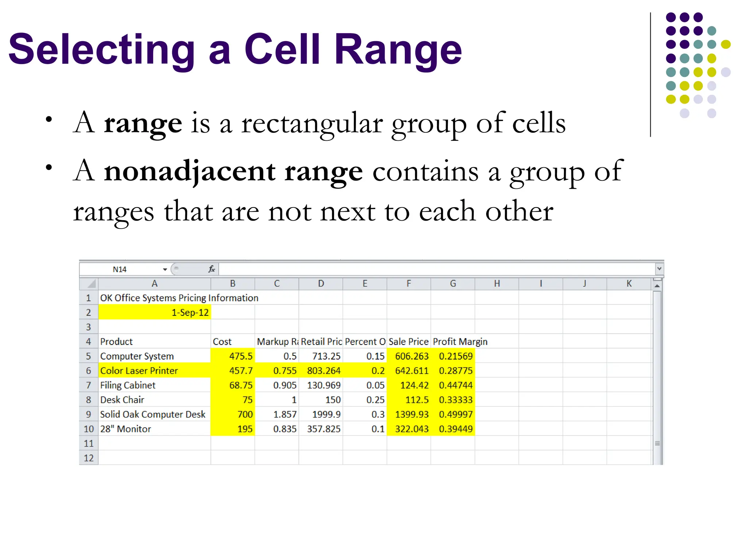This screenshot has height=560, width=747.
Task: Select the column B header
Action: (x=233, y=284)
